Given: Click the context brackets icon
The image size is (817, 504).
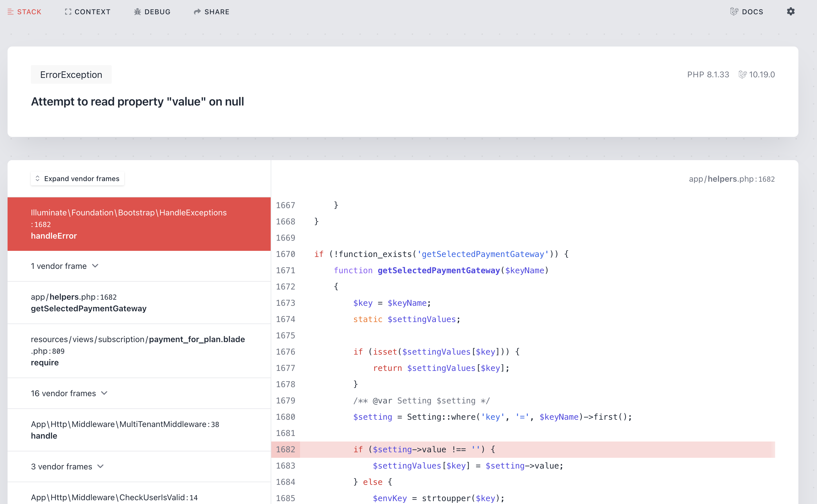Looking at the screenshot, I should [68, 12].
